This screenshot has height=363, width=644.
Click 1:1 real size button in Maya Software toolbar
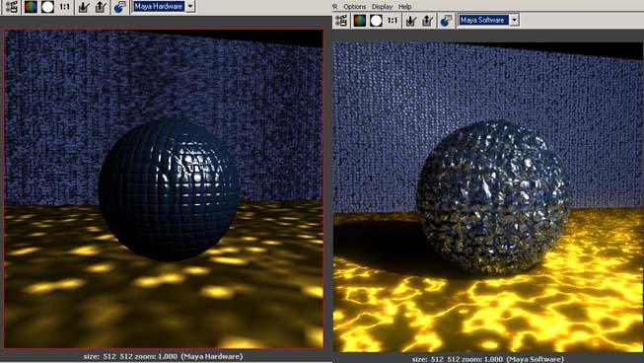click(x=393, y=20)
